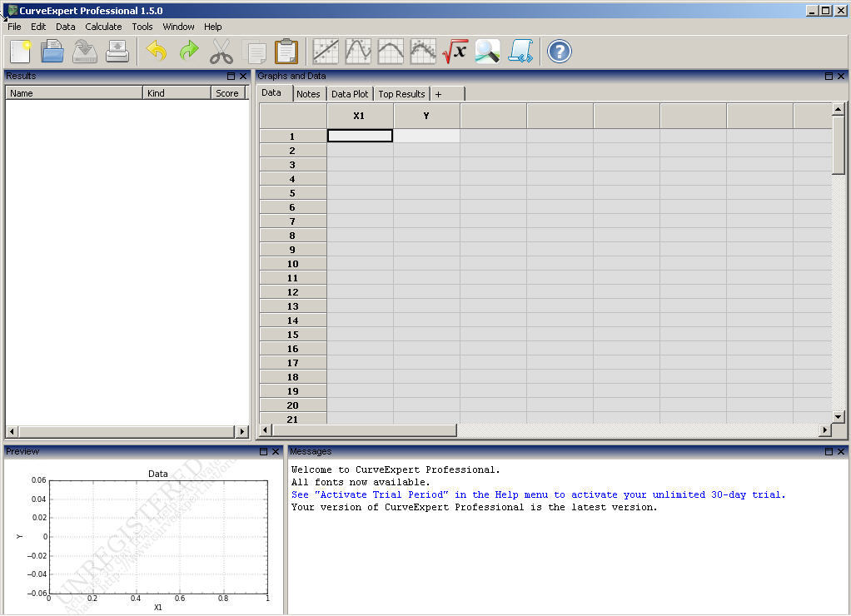Sort results by the Score column header

228,92
